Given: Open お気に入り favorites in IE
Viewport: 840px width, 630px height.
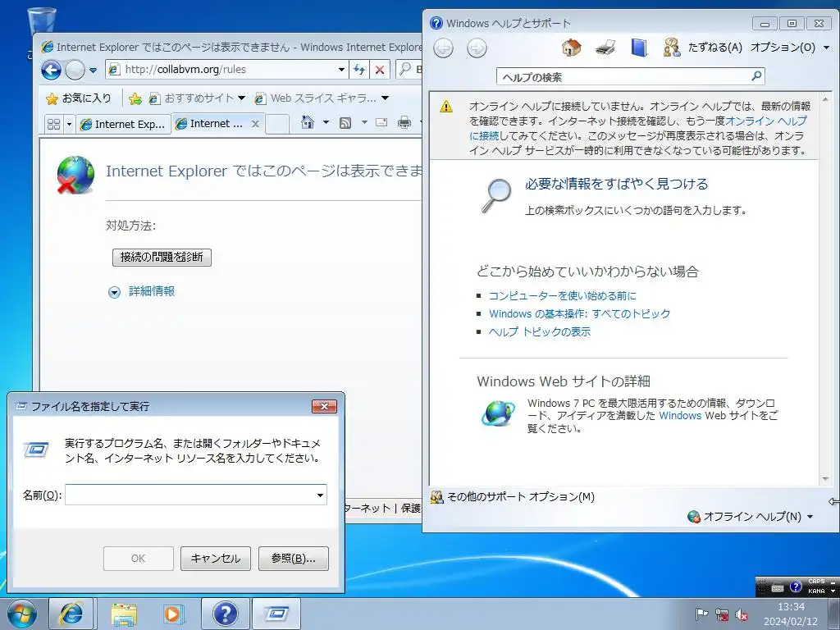Looking at the screenshot, I should [x=79, y=98].
